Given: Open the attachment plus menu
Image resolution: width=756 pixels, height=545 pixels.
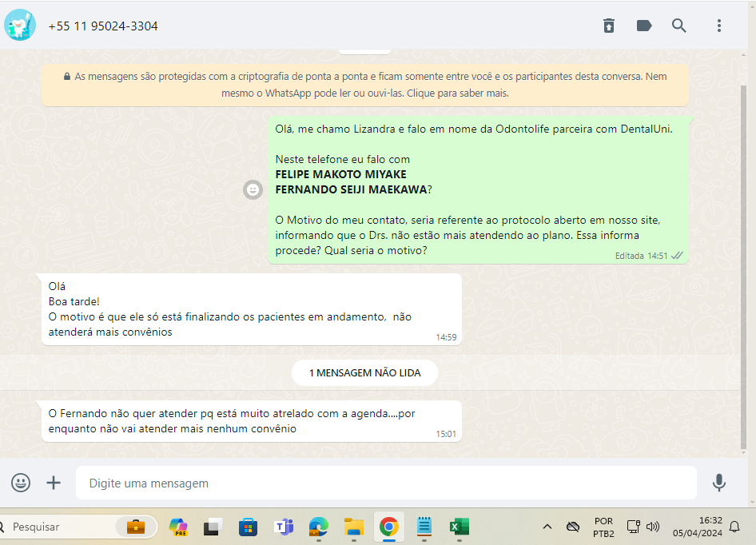Looking at the screenshot, I should click(54, 483).
